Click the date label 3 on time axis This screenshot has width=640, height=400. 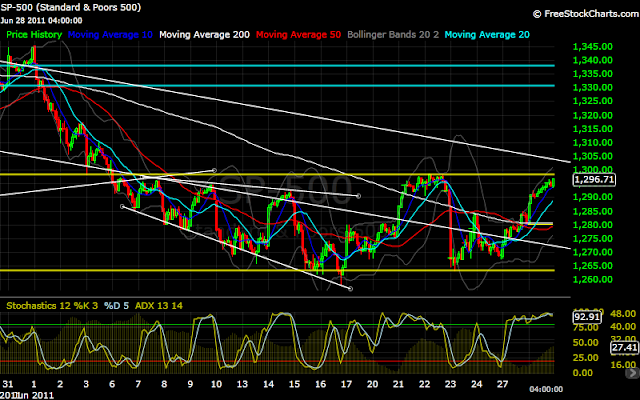(86, 384)
